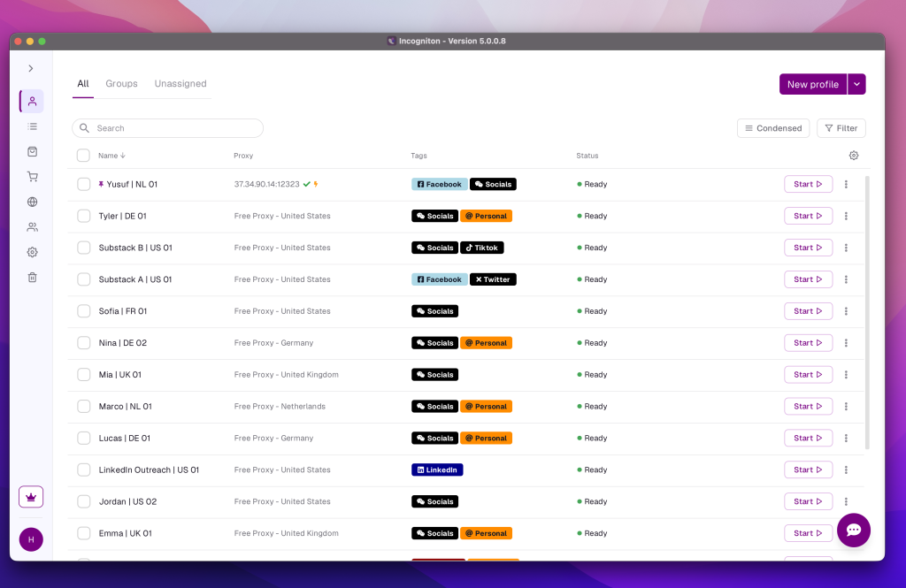The height and width of the screenshot is (588, 906).
Task: Open the settings gear in sidebar
Action: click(33, 252)
